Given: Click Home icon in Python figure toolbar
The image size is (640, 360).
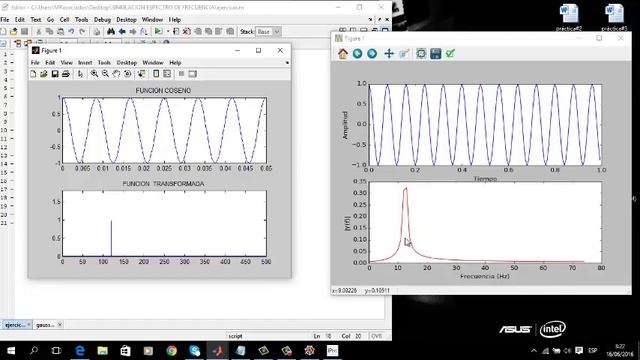Looking at the screenshot, I should (x=343, y=53).
